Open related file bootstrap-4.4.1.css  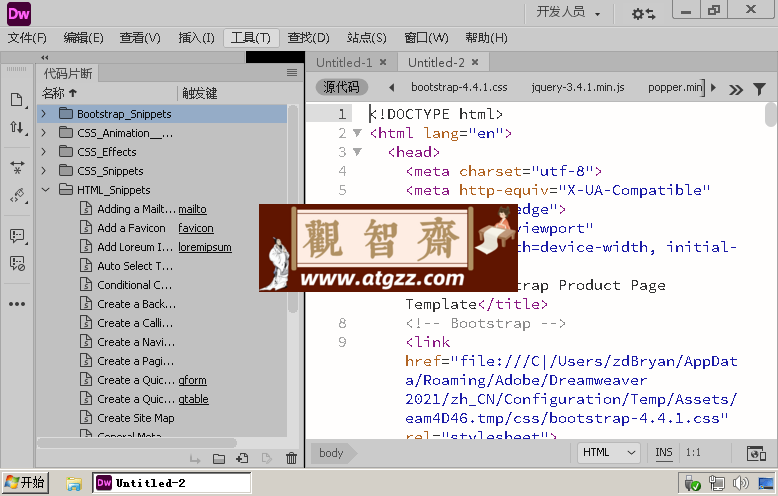click(x=459, y=87)
